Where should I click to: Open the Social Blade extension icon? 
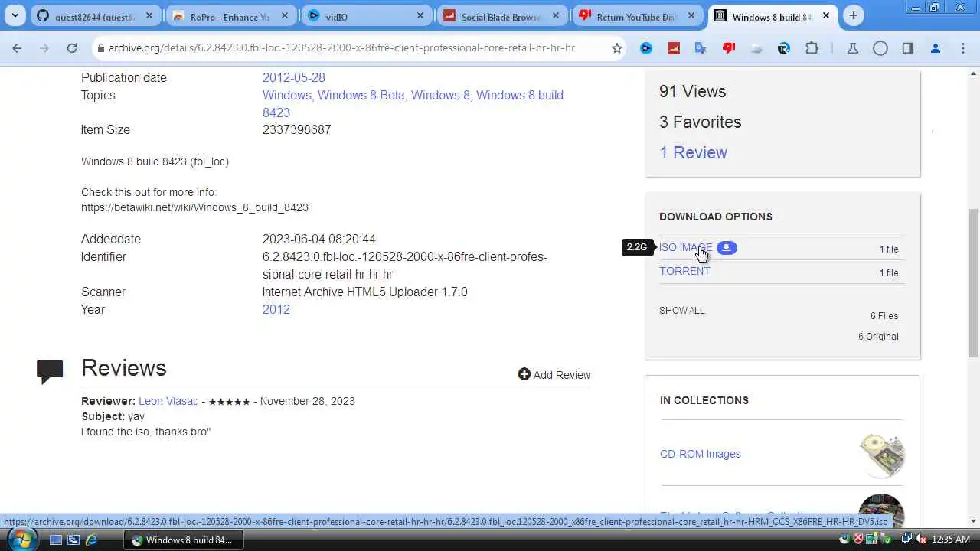tap(674, 47)
